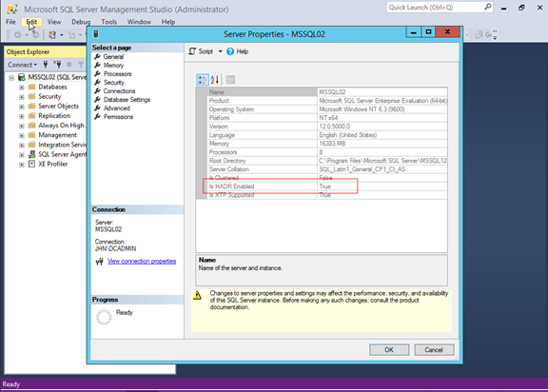548x392 pixels.
Task: Expand the Always On High Availability folder
Action: (22, 126)
